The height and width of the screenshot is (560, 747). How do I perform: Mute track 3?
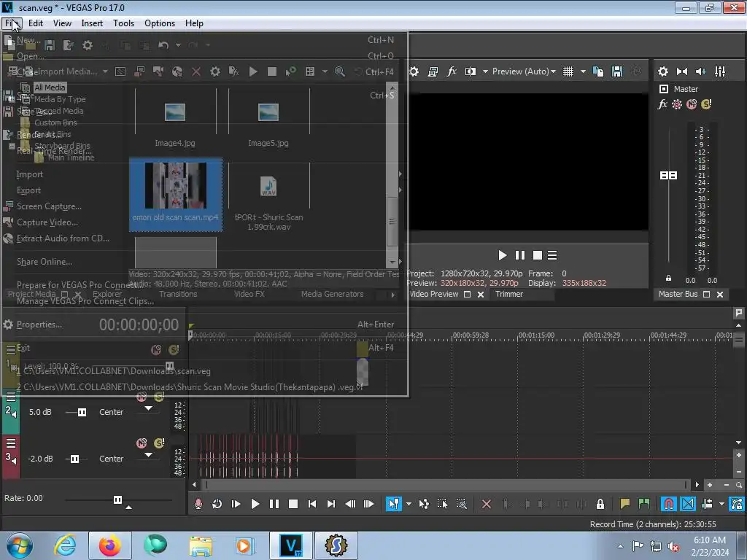142,443
